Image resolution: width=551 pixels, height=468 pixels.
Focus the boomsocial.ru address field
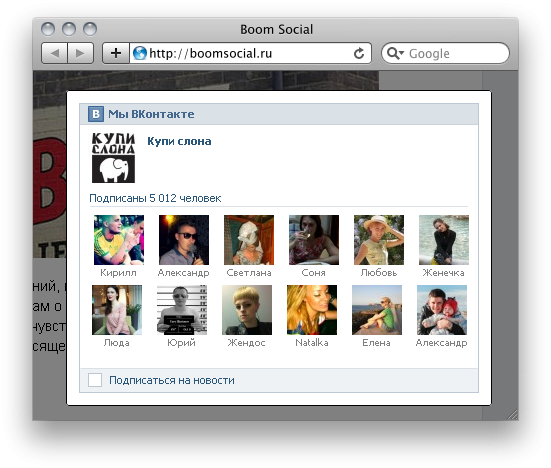(250, 53)
